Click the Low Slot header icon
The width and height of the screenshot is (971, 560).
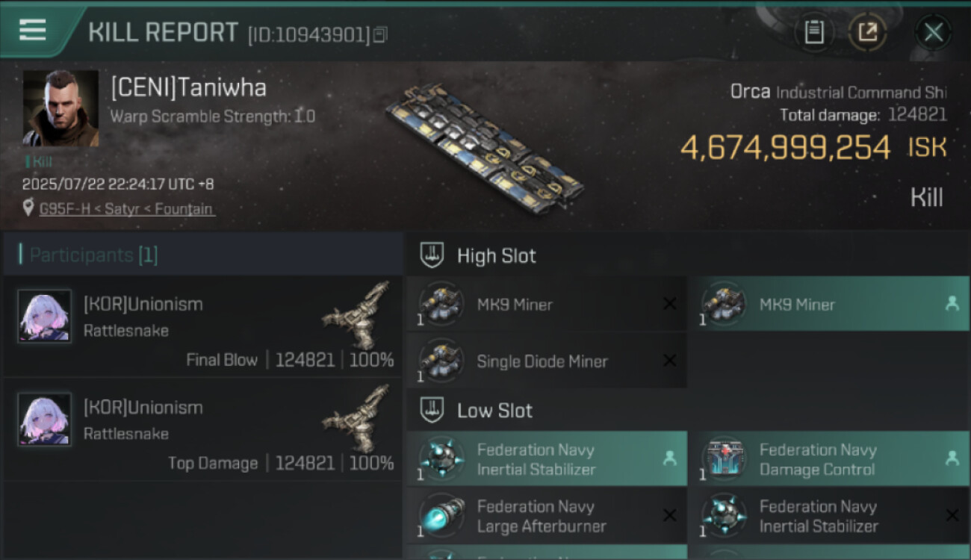433,410
